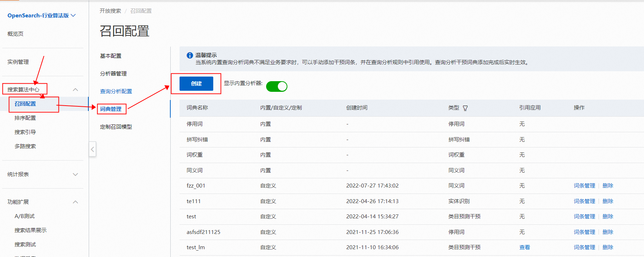The width and height of the screenshot is (644, 257).
Task: Open 搜索引导 in the sidebar
Action: pos(25,132)
